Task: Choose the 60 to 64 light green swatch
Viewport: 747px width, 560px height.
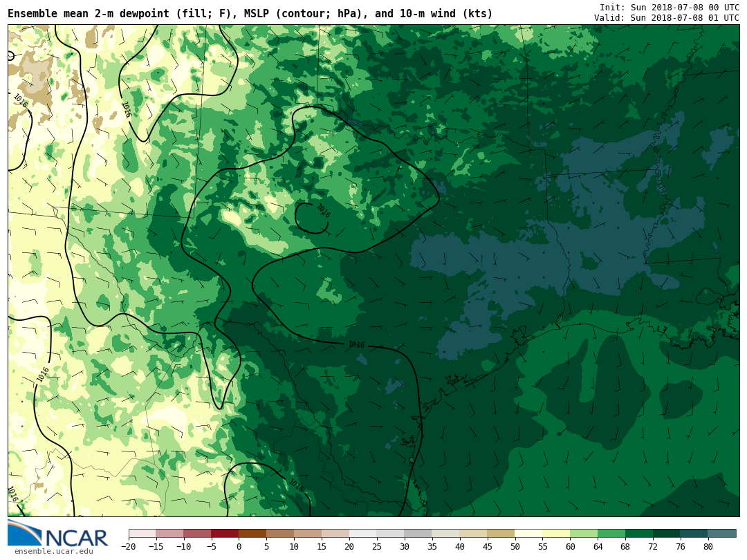Action: pyautogui.click(x=584, y=533)
